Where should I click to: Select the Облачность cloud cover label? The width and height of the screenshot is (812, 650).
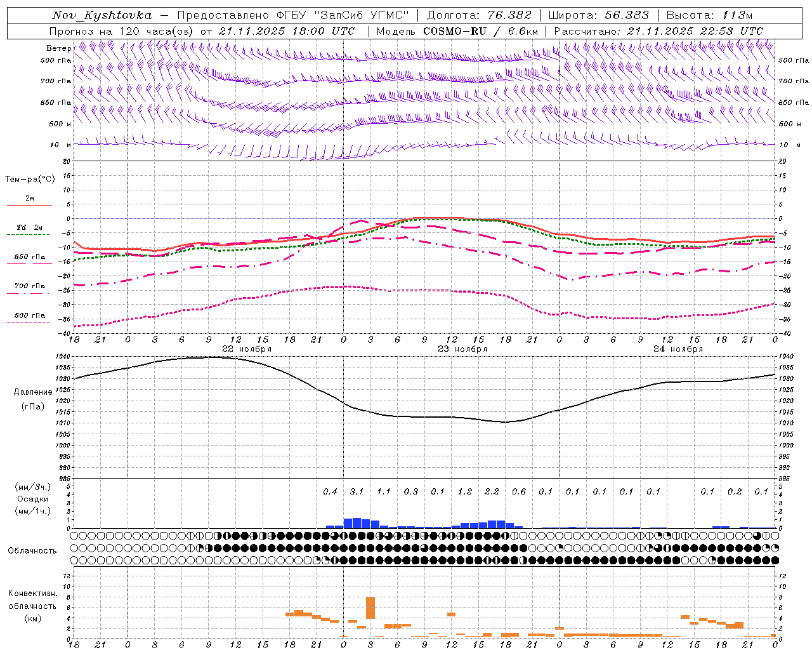coord(32,551)
